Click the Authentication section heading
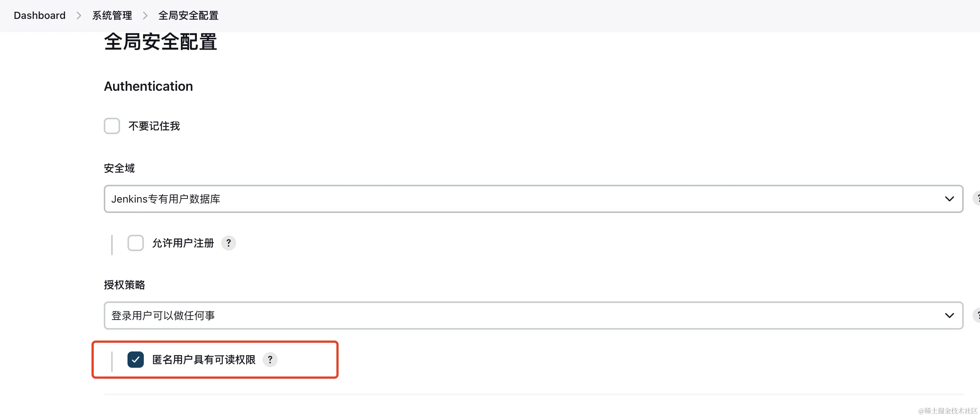This screenshot has width=980, height=417. click(148, 86)
